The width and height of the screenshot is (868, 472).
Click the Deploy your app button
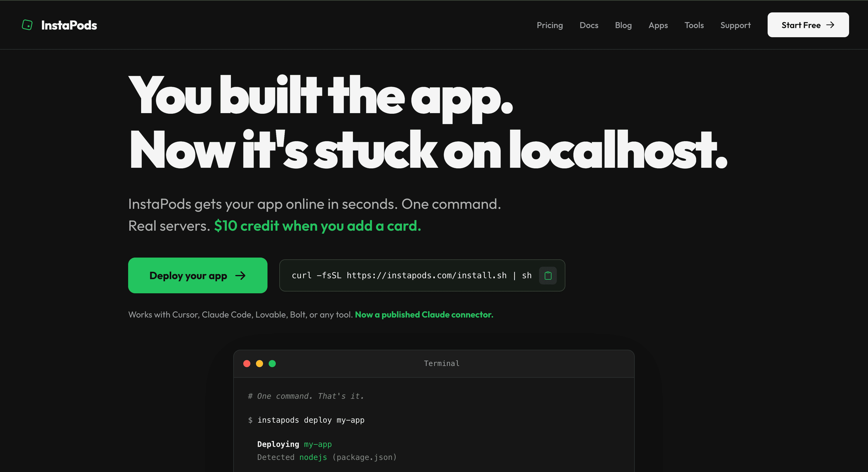coord(198,276)
